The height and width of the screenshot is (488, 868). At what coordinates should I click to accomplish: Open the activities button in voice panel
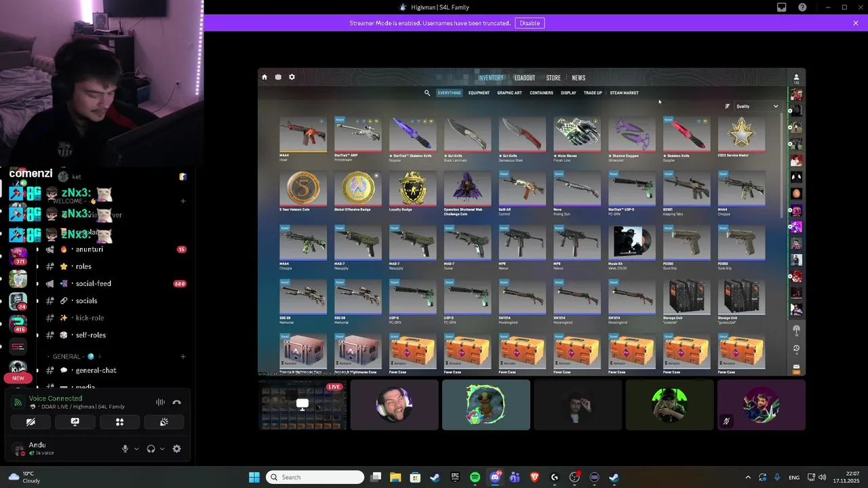click(119, 422)
